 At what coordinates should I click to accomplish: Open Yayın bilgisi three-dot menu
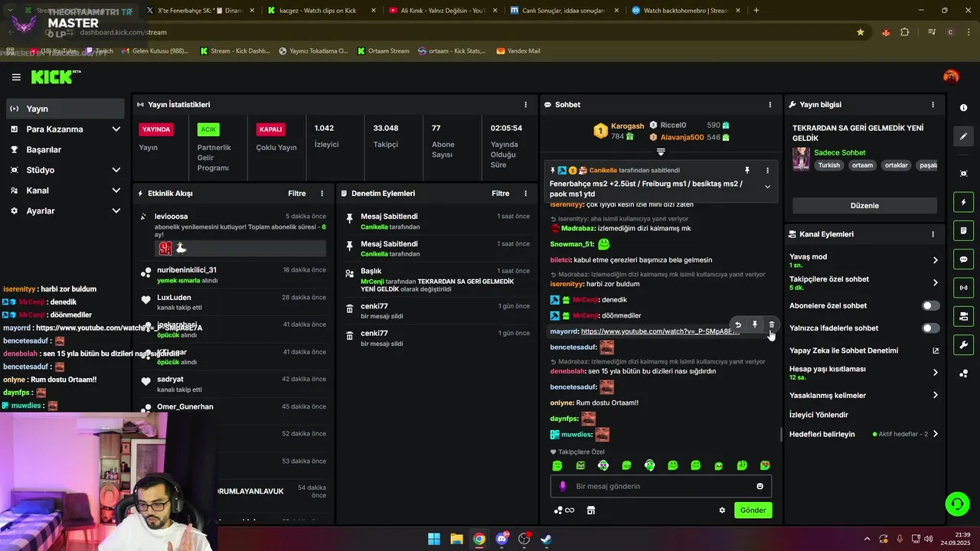point(933,105)
